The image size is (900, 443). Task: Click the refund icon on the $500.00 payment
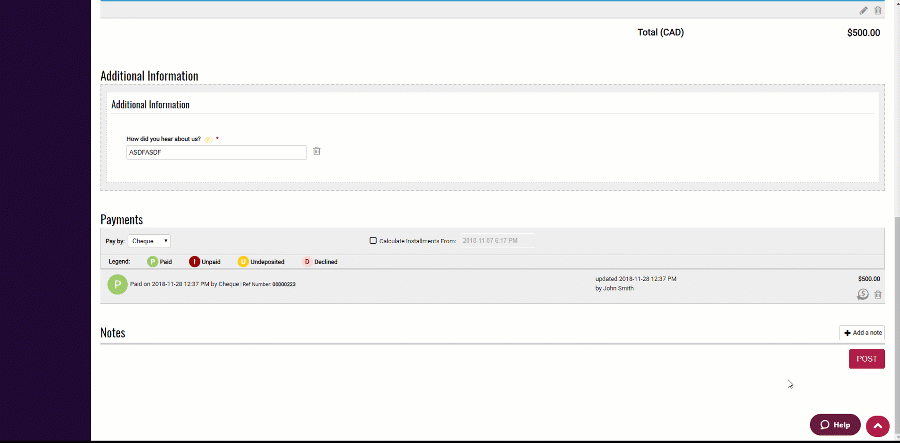tap(863, 294)
